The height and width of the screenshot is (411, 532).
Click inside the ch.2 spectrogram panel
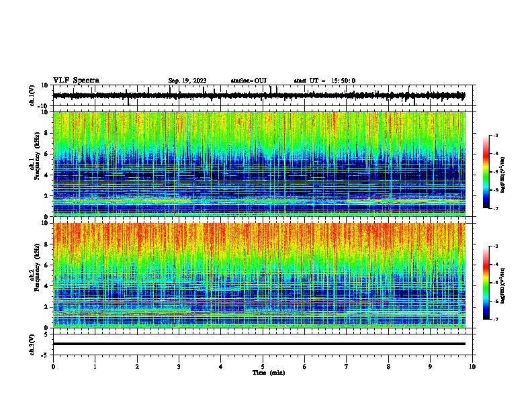(x=259, y=275)
